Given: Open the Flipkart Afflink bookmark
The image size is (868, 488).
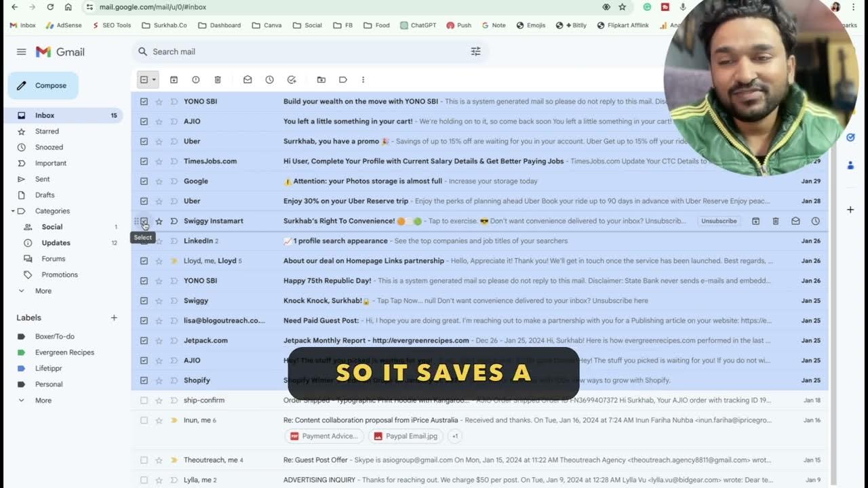Looking at the screenshot, I should coord(623,25).
